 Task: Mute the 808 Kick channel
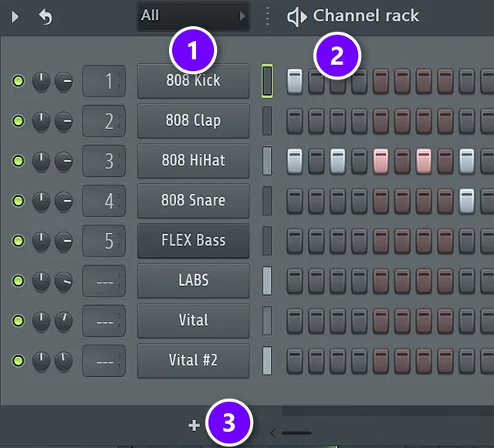tap(19, 81)
